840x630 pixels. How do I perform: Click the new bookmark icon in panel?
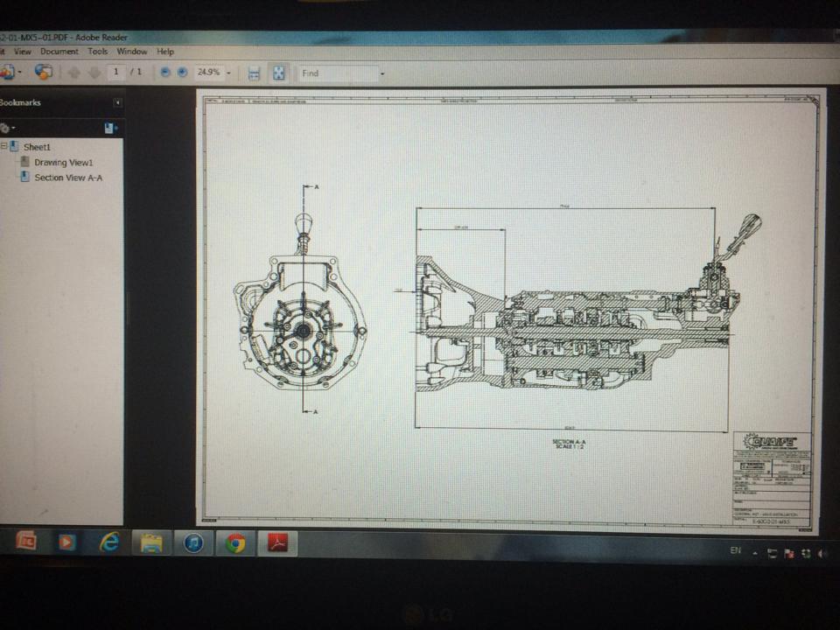111,128
